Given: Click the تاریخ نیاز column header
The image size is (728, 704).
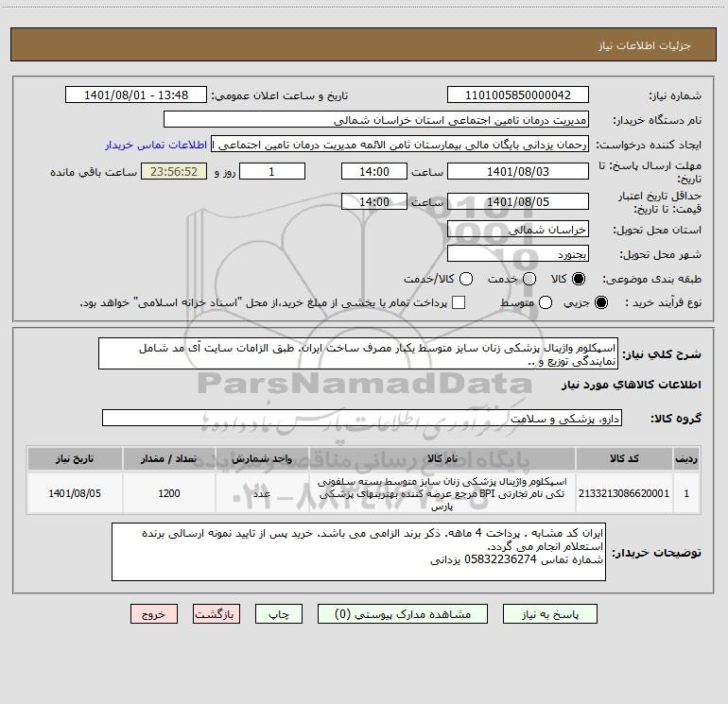Looking at the screenshot, I should [x=75, y=458].
